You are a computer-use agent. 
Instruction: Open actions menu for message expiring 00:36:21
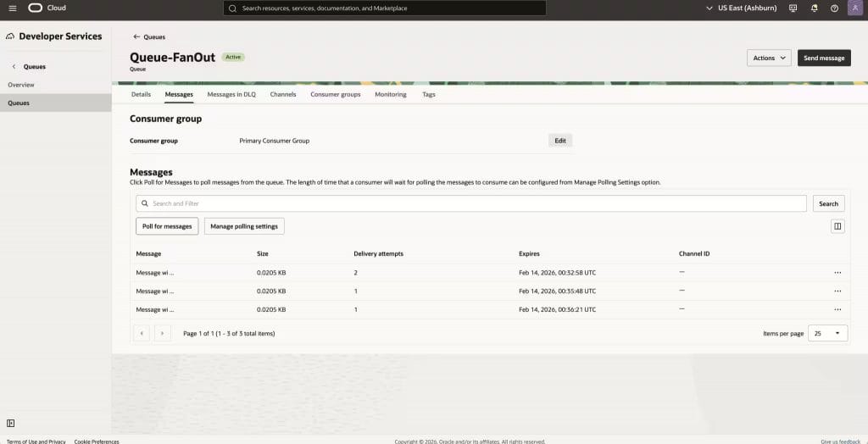[x=837, y=309]
